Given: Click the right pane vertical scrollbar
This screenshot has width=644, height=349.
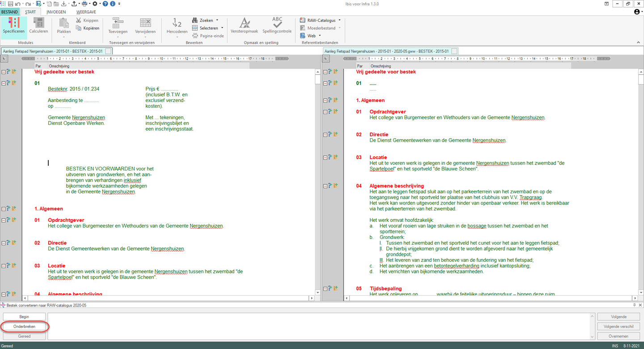Looking at the screenshot, I should [x=641, y=182].
